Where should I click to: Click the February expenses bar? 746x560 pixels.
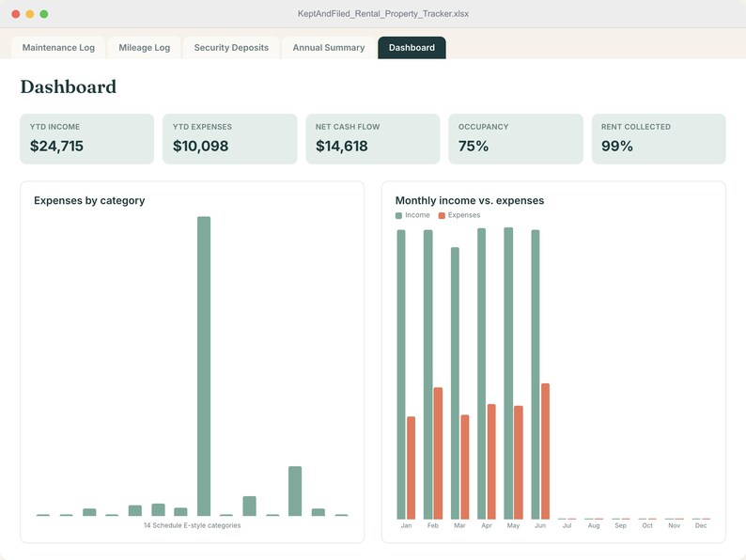(438, 453)
